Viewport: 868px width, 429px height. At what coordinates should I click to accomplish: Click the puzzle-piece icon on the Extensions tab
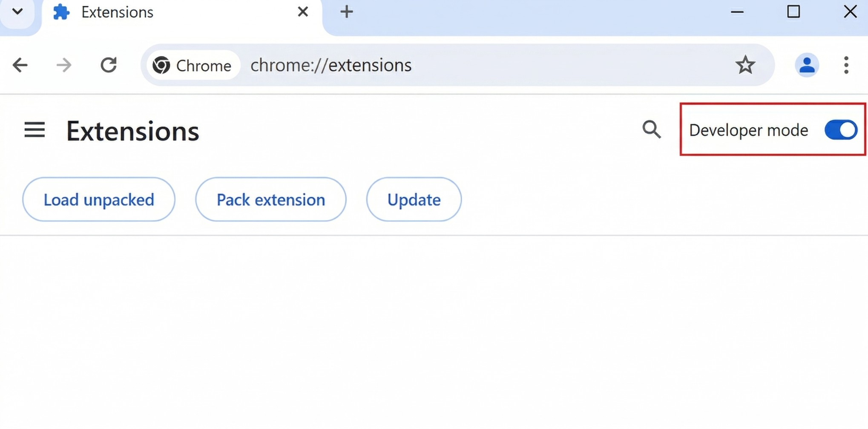[x=61, y=12]
